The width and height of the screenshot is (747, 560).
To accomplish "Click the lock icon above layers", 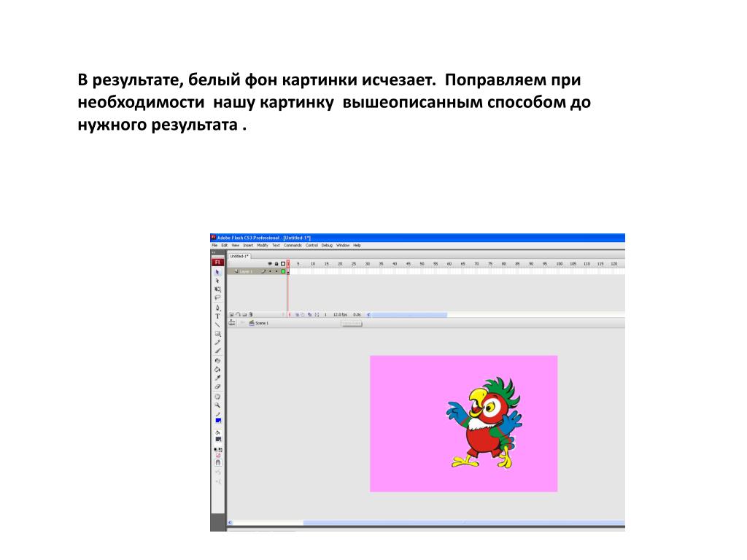I will click(276, 263).
